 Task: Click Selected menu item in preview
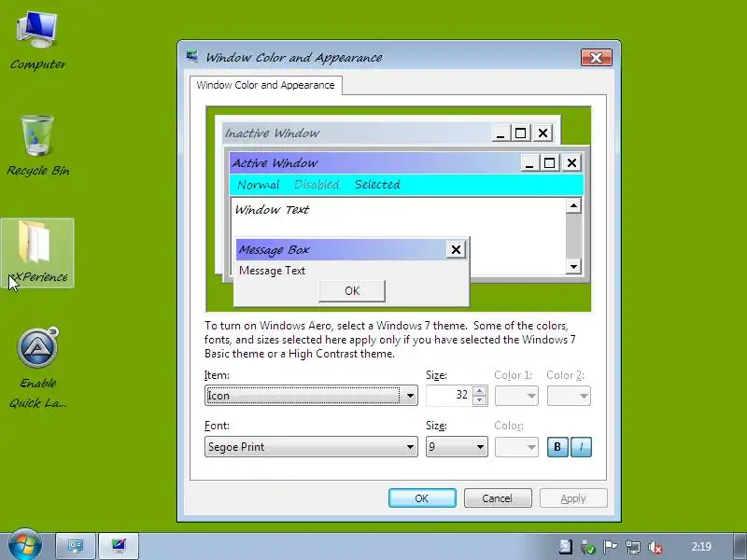377,185
